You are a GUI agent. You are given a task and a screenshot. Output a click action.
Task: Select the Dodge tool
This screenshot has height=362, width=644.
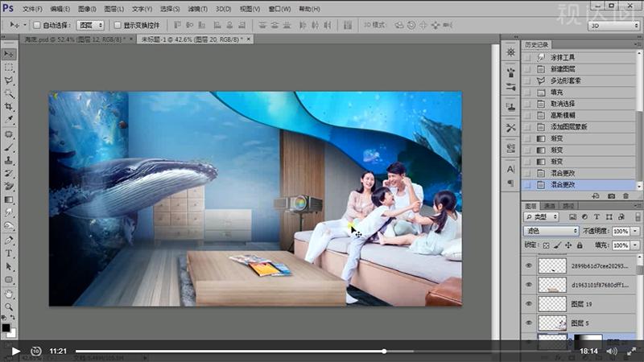coord(9,226)
